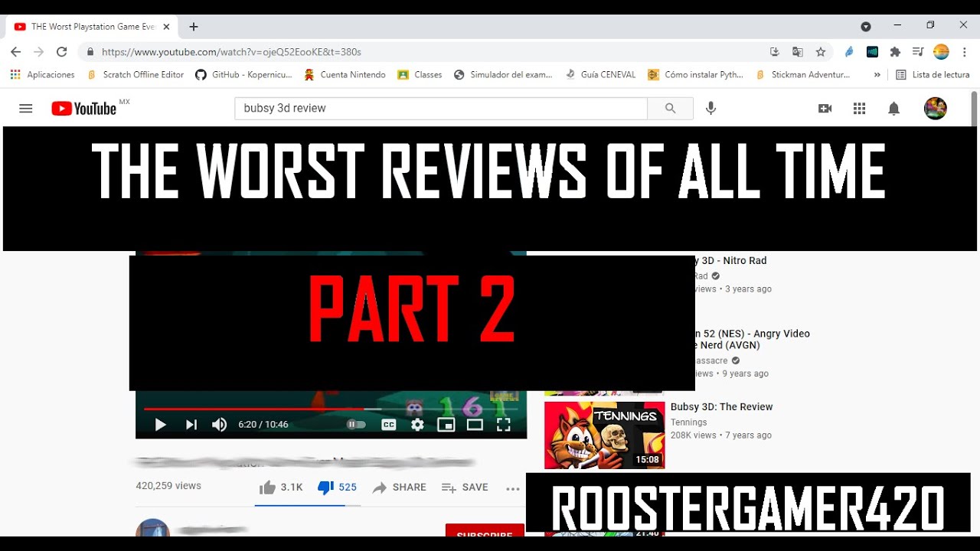980x551 pixels.
Task: Click Tennings channel name
Action: [x=689, y=422]
